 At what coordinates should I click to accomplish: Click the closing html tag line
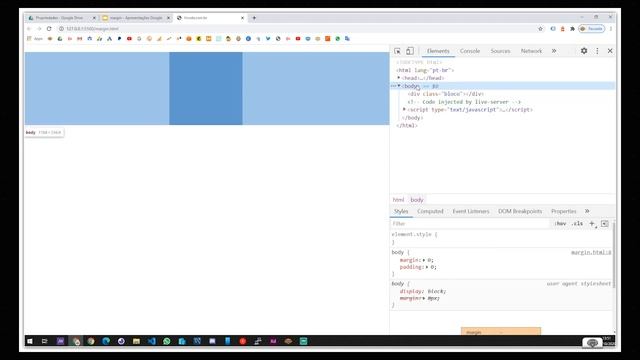click(x=407, y=126)
